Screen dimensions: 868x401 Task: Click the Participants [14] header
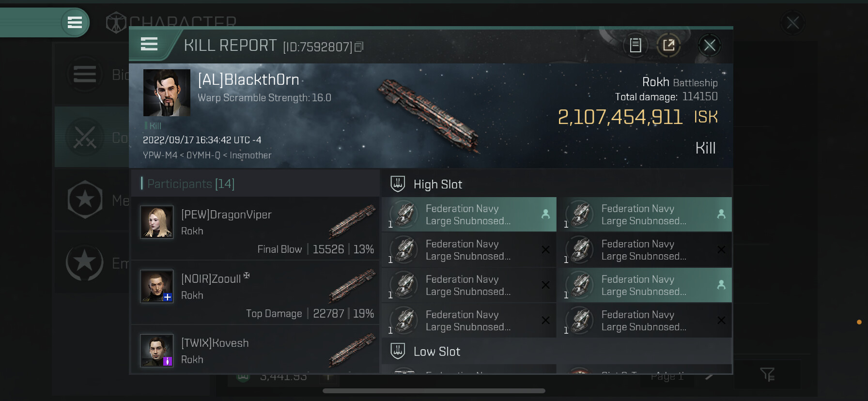pyautogui.click(x=191, y=184)
